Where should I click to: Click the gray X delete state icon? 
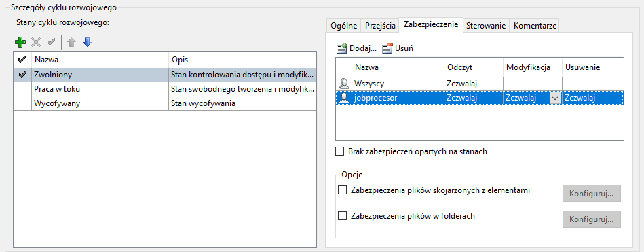click(x=36, y=42)
